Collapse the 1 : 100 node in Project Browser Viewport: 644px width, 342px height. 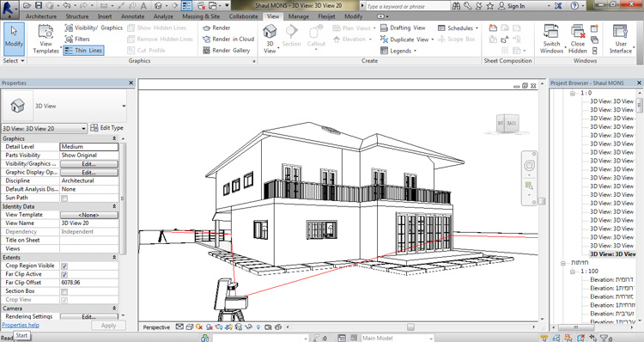point(573,272)
